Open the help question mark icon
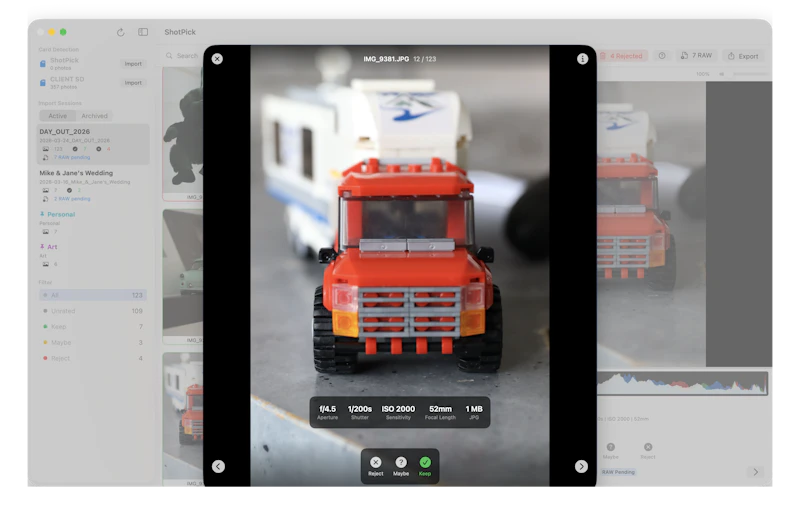800x529 pixels. [x=662, y=56]
